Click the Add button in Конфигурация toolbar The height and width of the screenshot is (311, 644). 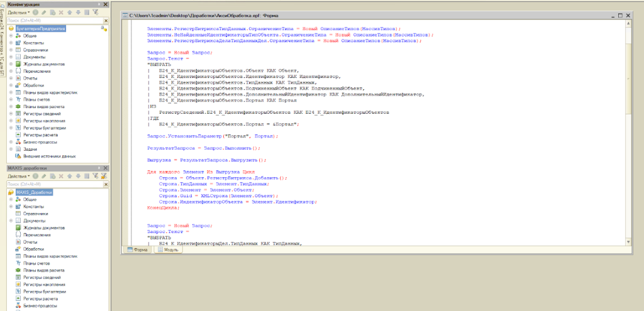pos(36,12)
